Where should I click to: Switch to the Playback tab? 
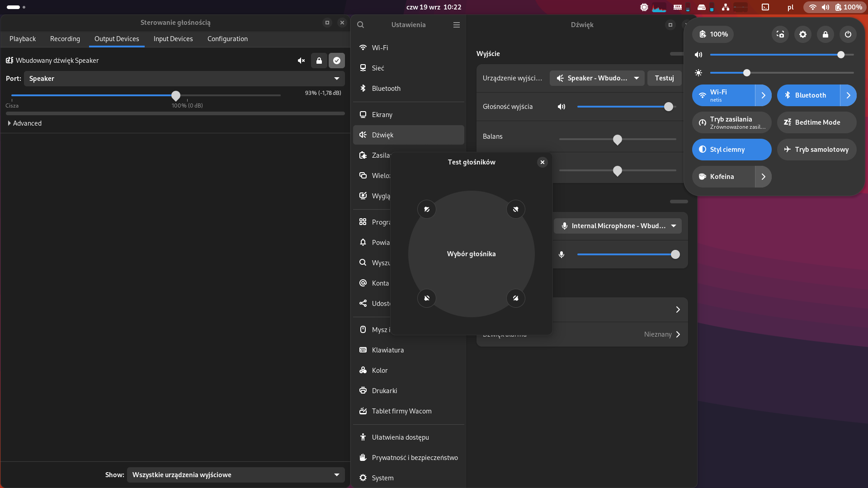click(x=23, y=39)
